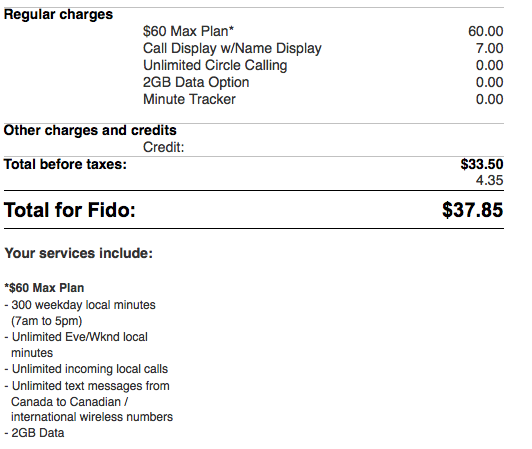Select the $60 Max Plan line item

pos(188,31)
